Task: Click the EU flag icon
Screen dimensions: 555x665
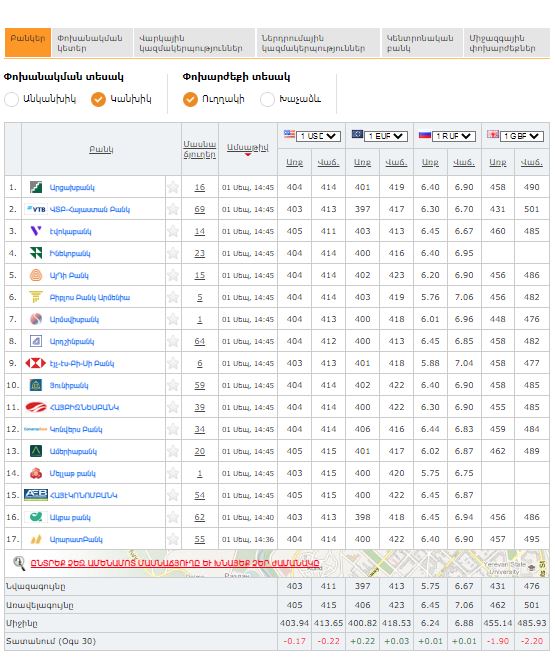Action: 357,134
